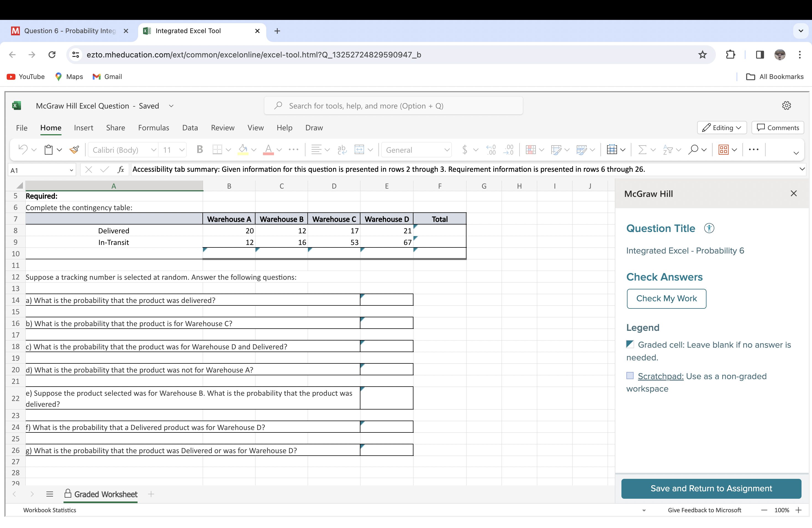Open the File menu
Viewport: 812px width, 528px height.
tap(22, 128)
